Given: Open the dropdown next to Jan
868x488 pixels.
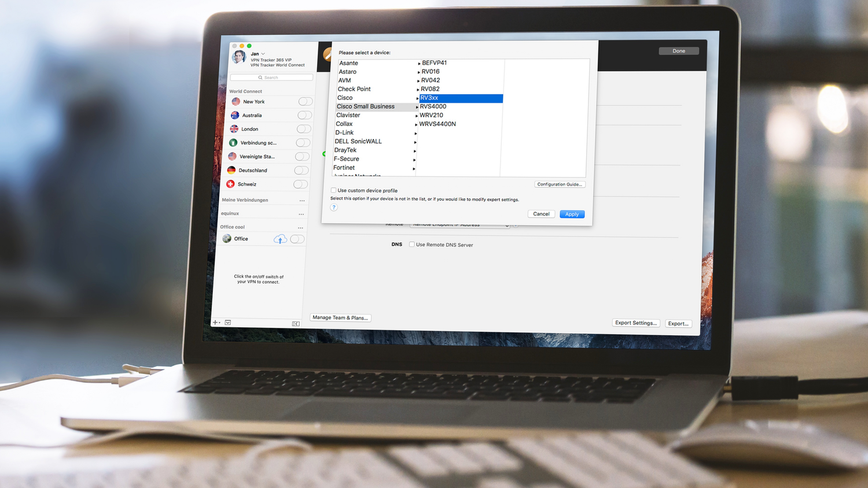Looking at the screenshot, I should pyautogui.click(x=262, y=54).
